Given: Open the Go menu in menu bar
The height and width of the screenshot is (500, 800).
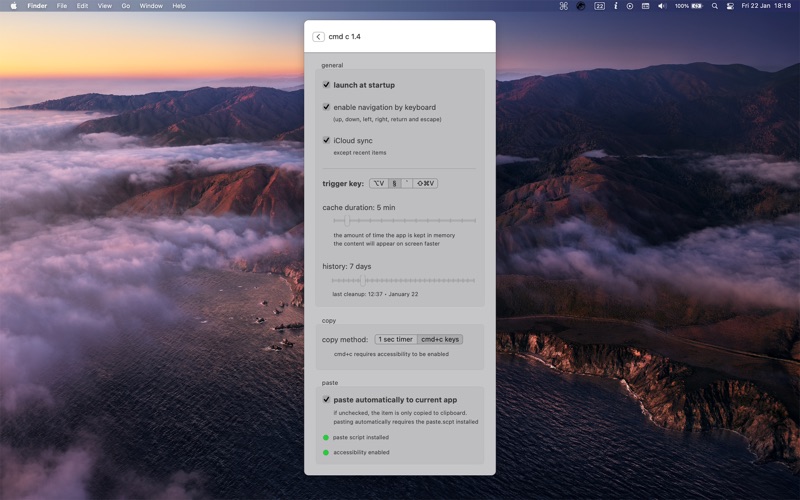Looking at the screenshot, I should pyautogui.click(x=126, y=6).
